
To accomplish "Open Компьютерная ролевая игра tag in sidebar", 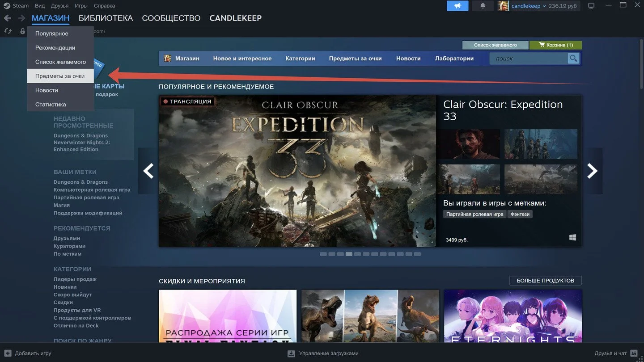I will (x=92, y=190).
